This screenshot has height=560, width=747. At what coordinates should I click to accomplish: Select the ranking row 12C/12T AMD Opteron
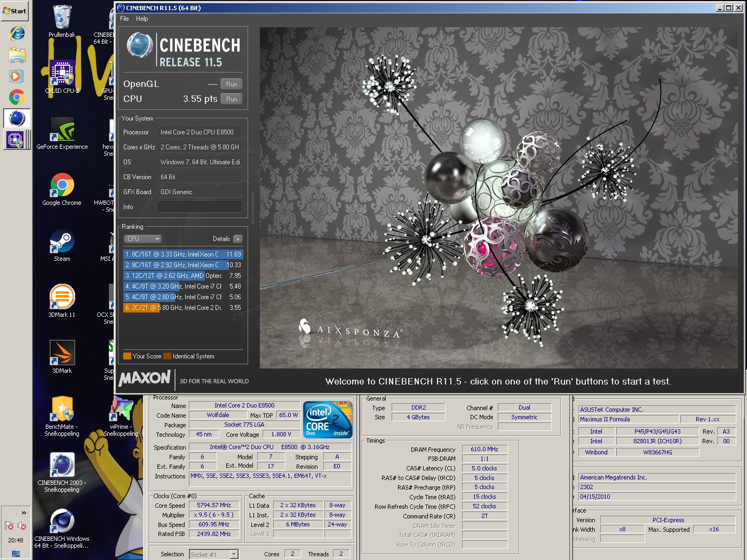(183, 276)
